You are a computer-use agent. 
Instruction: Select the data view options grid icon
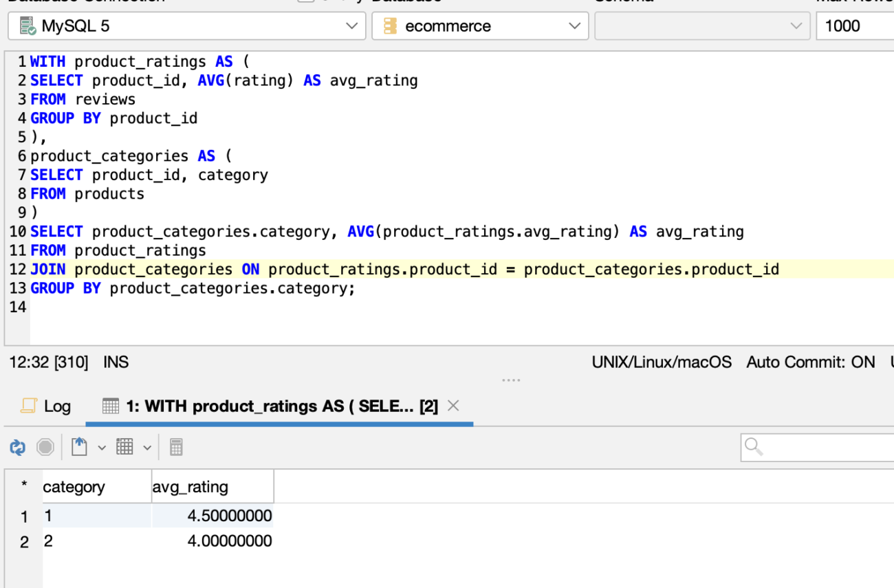(126, 446)
